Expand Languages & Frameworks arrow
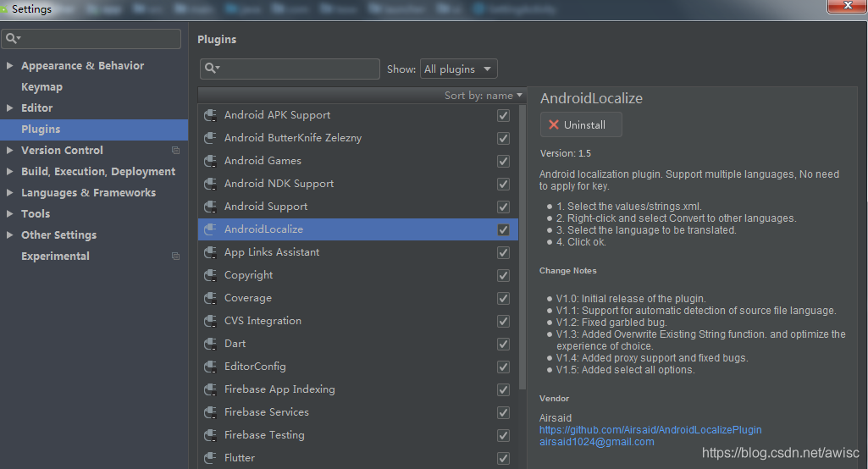 coord(9,193)
